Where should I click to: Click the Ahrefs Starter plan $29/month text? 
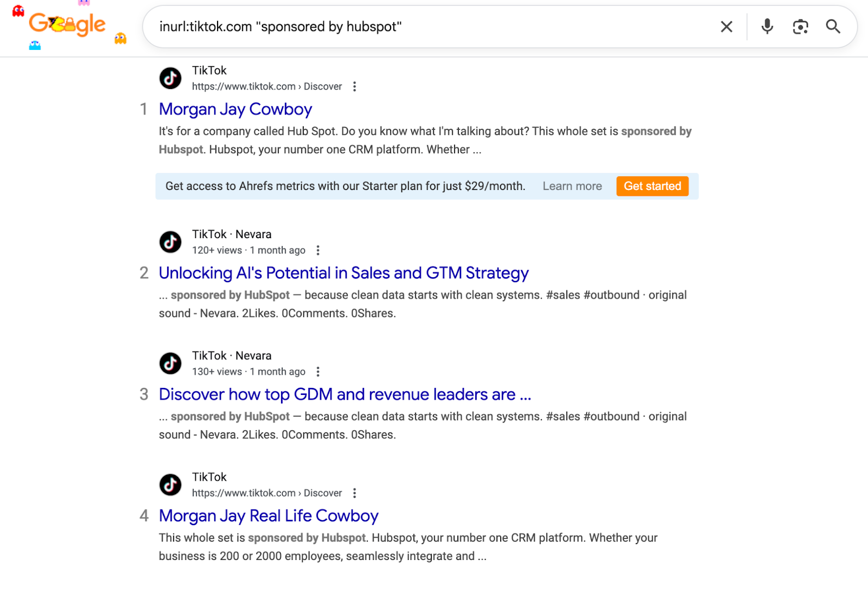pos(345,186)
